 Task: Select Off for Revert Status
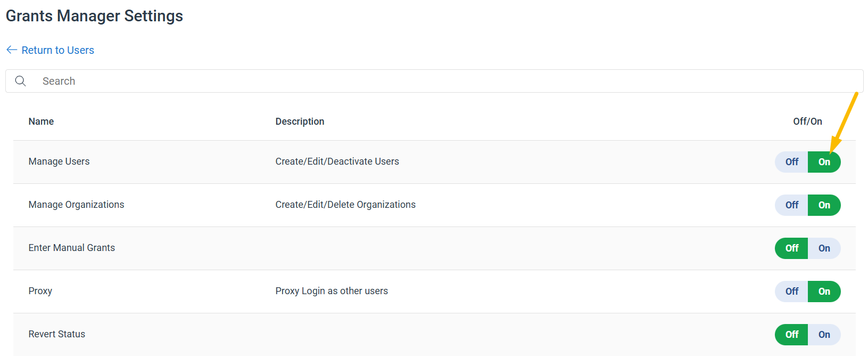pos(791,335)
